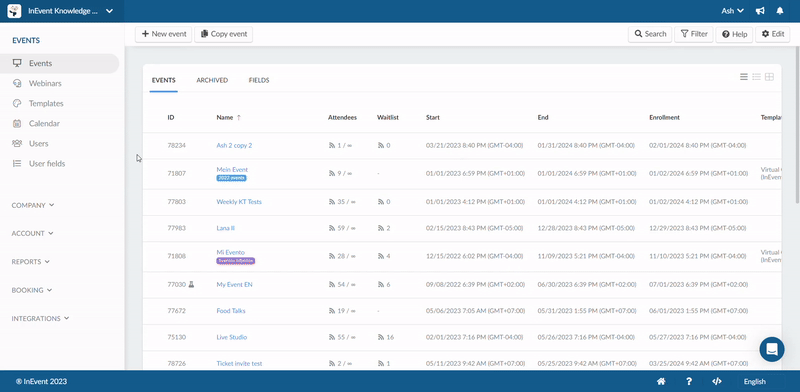The width and height of the screenshot is (800, 392).
Task: Click the Search button
Action: tap(650, 34)
